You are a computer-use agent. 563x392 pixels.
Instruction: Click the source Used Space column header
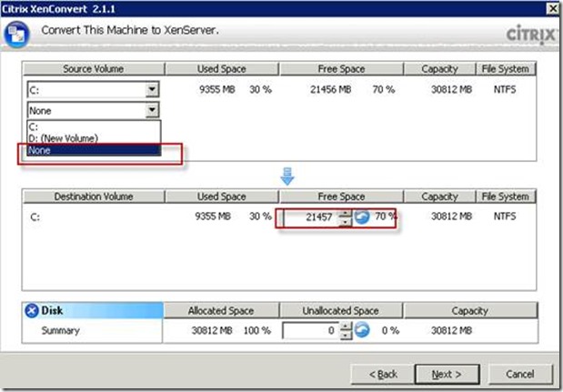[x=222, y=69]
